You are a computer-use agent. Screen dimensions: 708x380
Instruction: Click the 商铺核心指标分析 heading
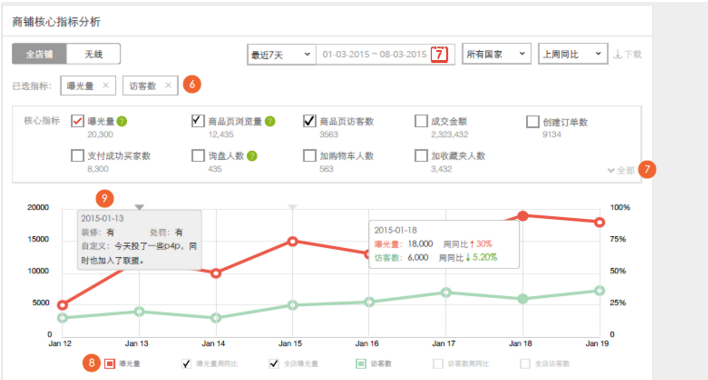[56, 22]
